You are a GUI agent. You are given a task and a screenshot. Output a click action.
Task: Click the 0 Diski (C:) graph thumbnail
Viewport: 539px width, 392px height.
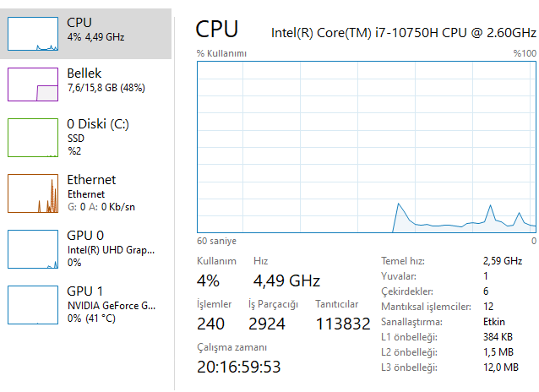tap(33, 138)
